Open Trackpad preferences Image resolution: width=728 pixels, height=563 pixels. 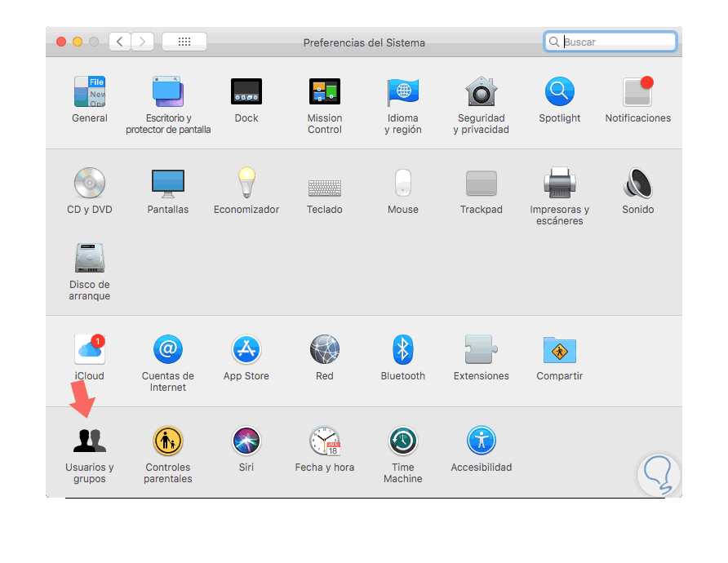click(x=482, y=183)
